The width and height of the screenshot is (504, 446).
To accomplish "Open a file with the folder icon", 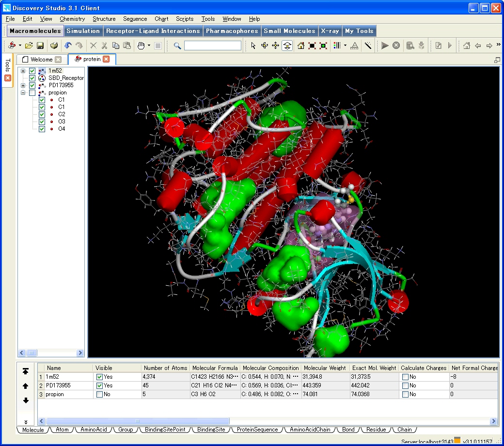I will (29, 46).
